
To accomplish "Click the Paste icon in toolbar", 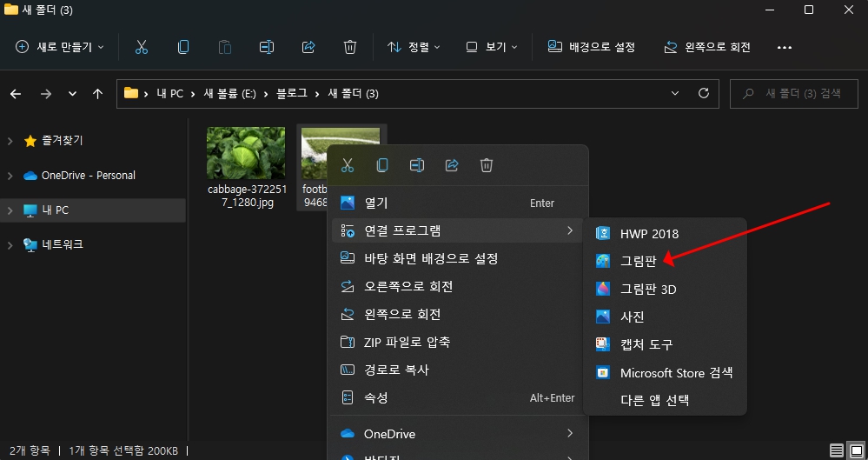I will click(225, 47).
